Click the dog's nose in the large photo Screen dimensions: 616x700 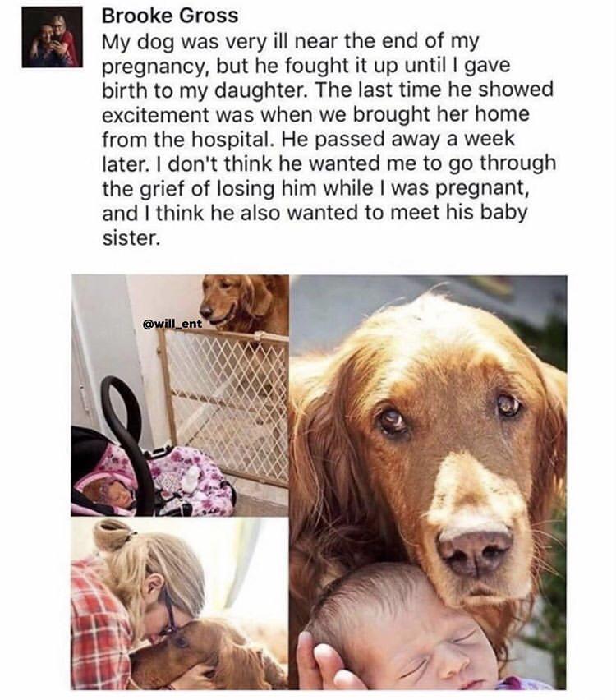point(475,550)
